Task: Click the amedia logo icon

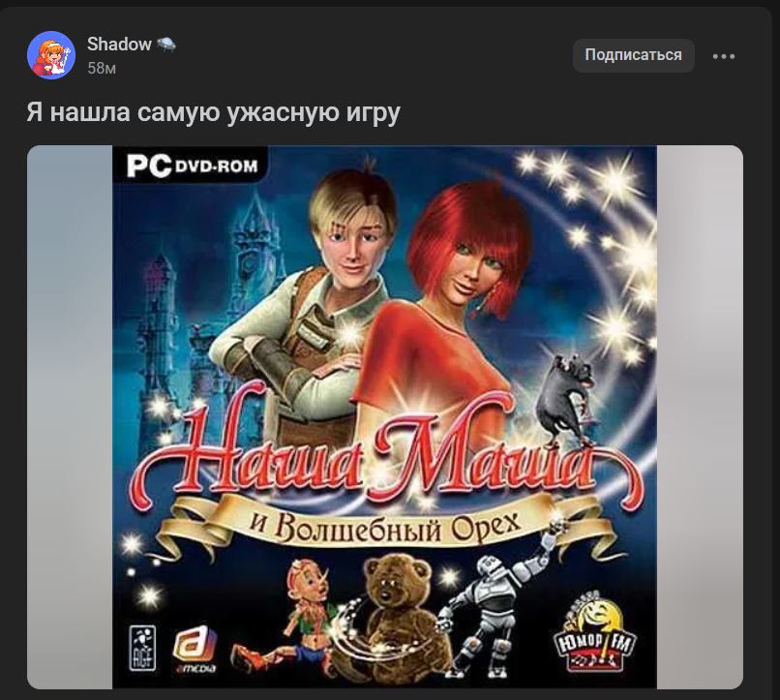Action: (x=194, y=651)
